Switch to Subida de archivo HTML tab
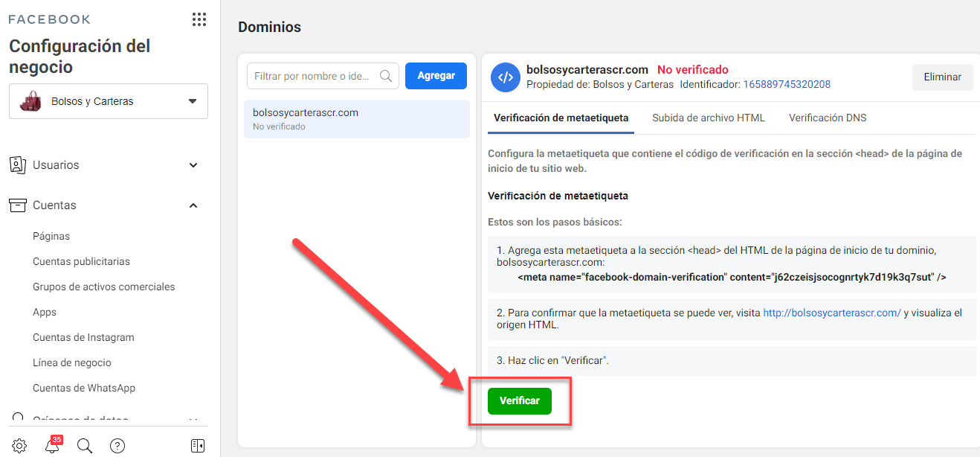The width and height of the screenshot is (980, 457). (709, 118)
